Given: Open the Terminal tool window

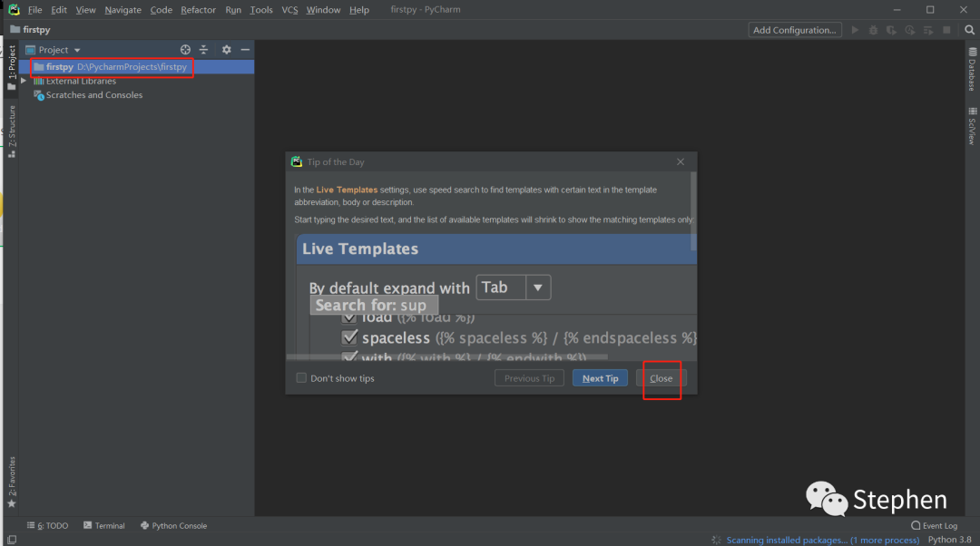Looking at the screenshot, I should (104, 525).
